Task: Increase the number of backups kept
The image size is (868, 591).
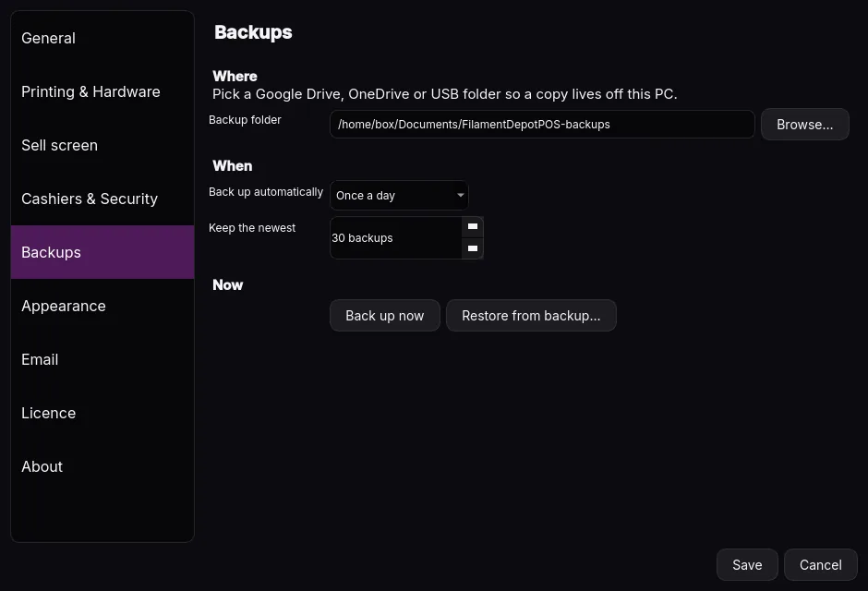Action: (x=472, y=227)
